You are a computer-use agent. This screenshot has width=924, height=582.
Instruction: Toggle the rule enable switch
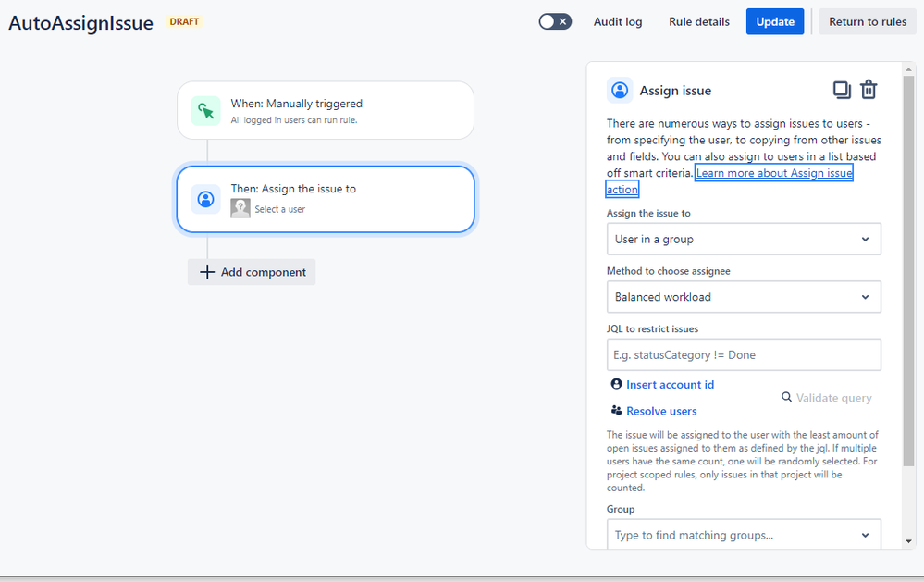tap(555, 22)
